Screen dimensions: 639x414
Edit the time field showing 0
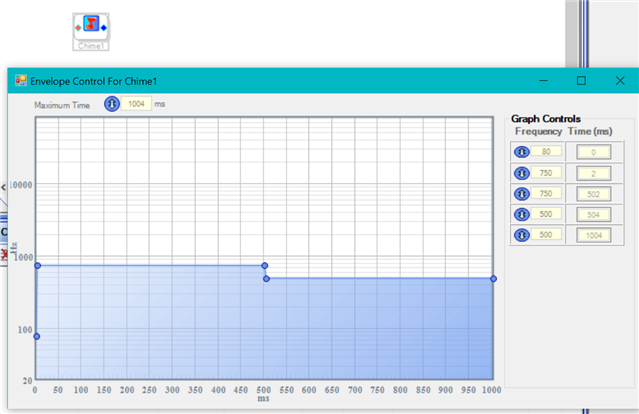593,152
